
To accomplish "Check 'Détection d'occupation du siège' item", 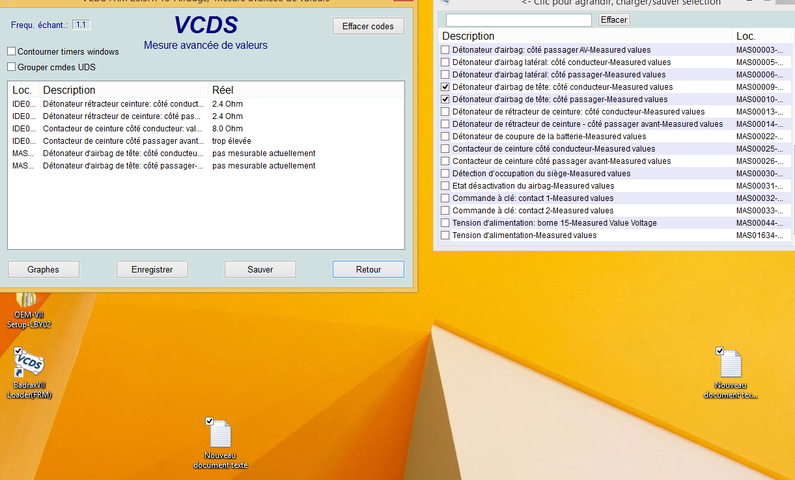I will click(445, 173).
